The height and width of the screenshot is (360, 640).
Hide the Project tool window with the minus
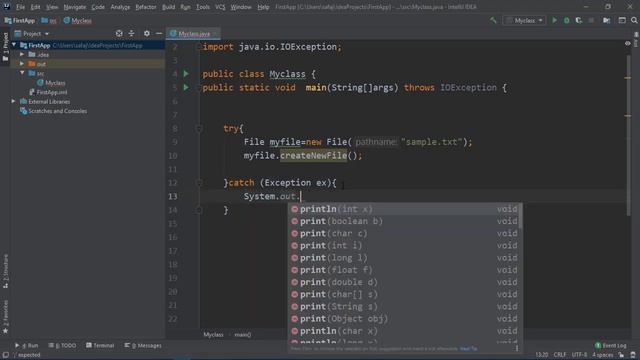click(x=159, y=33)
